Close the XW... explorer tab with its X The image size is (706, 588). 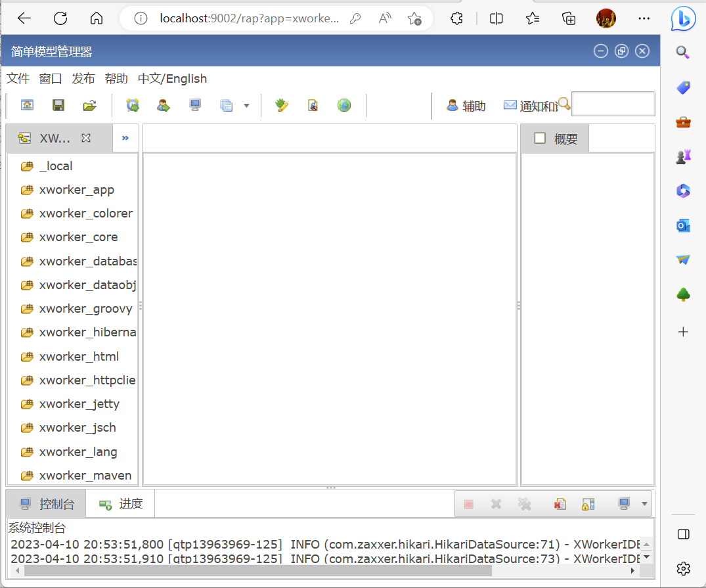85,138
